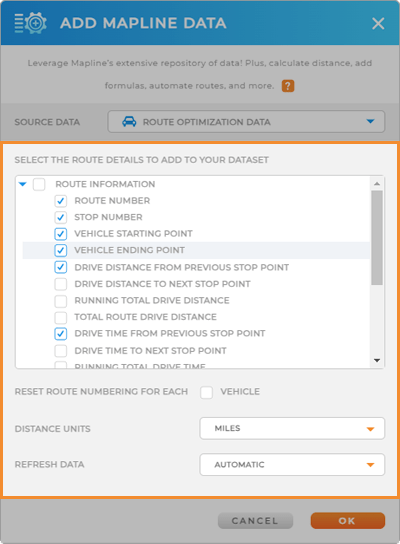The width and height of the screenshot is (400, 544).
Task: Open the Distance Units Miles dropdown
Action: pos(292,428)
